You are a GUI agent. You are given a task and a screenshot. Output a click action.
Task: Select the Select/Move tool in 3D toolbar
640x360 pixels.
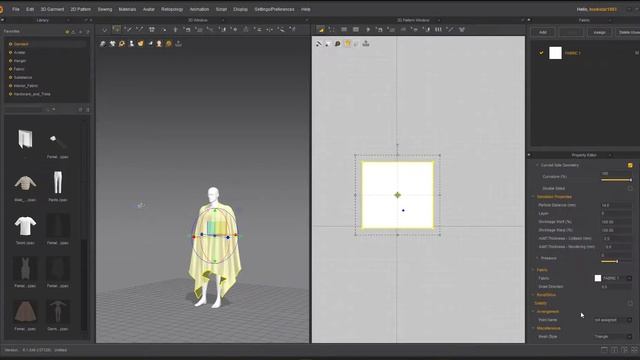click(x=117, y=29)
